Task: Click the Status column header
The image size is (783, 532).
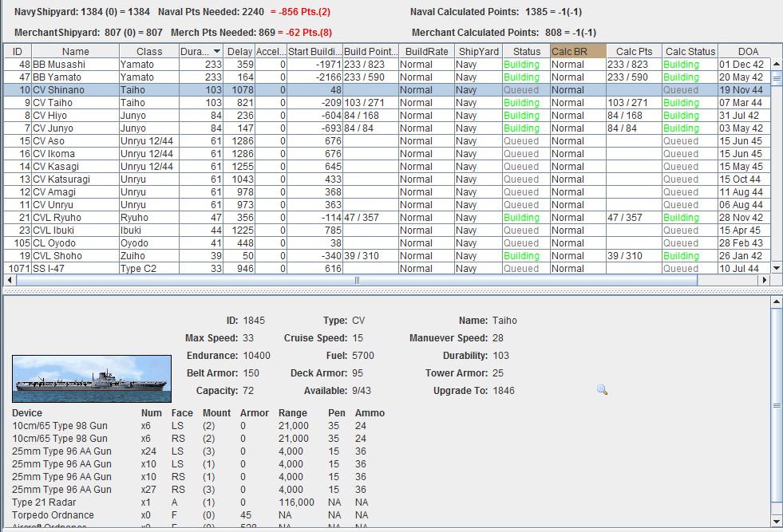Action: [x=526, y=51]
